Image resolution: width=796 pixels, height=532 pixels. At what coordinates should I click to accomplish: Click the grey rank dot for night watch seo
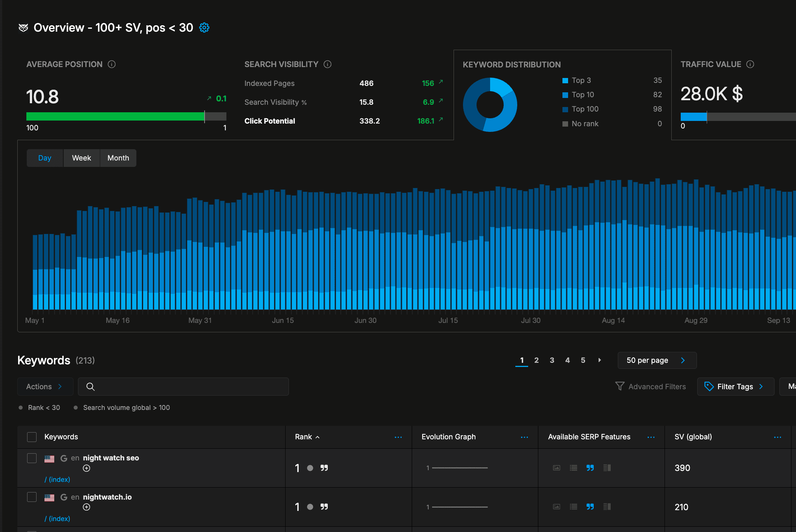[x=310, y=468]
